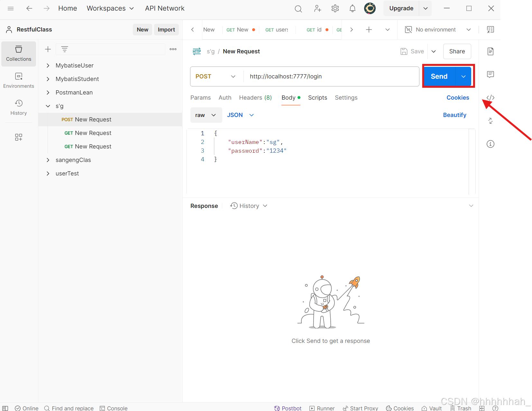Open the HTTP method POST dropdown
Viewport: 532px width, 411px height.
tap(216, 76)
